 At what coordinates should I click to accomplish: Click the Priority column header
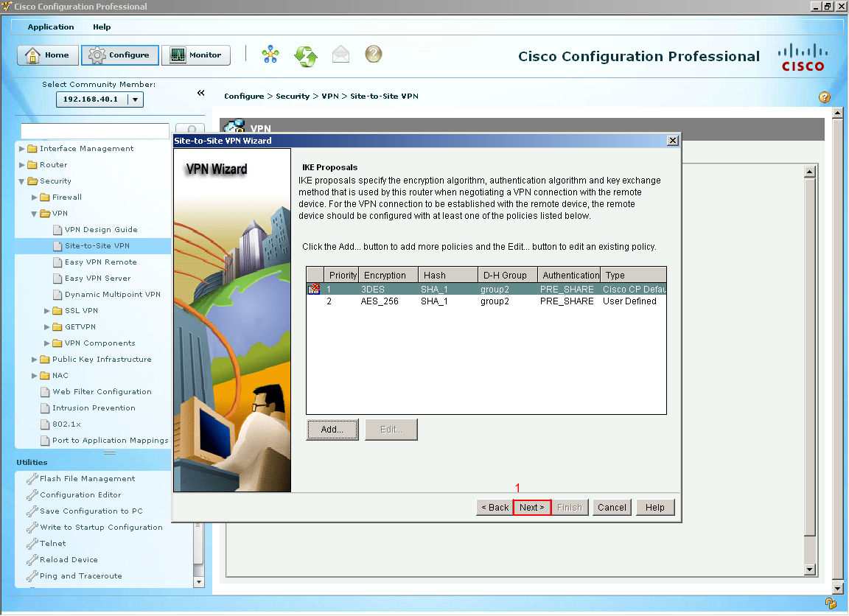click(x=341, y=276)
